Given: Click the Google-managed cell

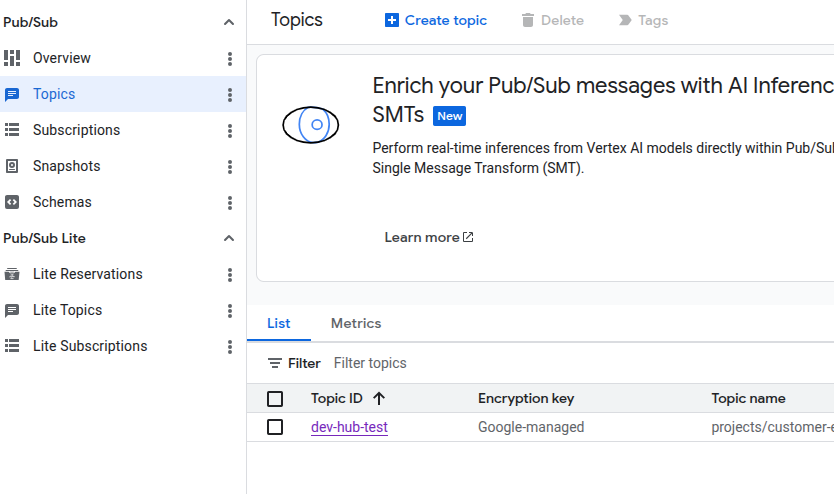Looking at the screenshot, I should click(x=531, y=427).
